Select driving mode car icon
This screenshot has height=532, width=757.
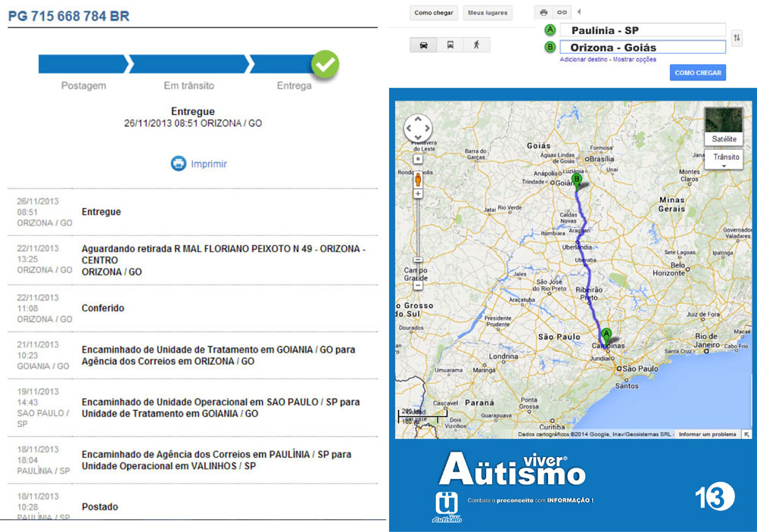pos(423,45)
